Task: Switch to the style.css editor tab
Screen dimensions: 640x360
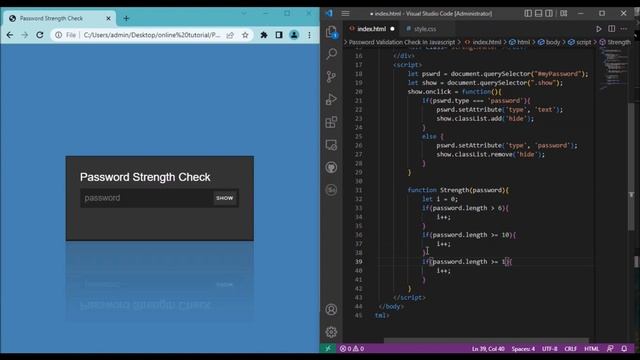Action: (424, 29)
